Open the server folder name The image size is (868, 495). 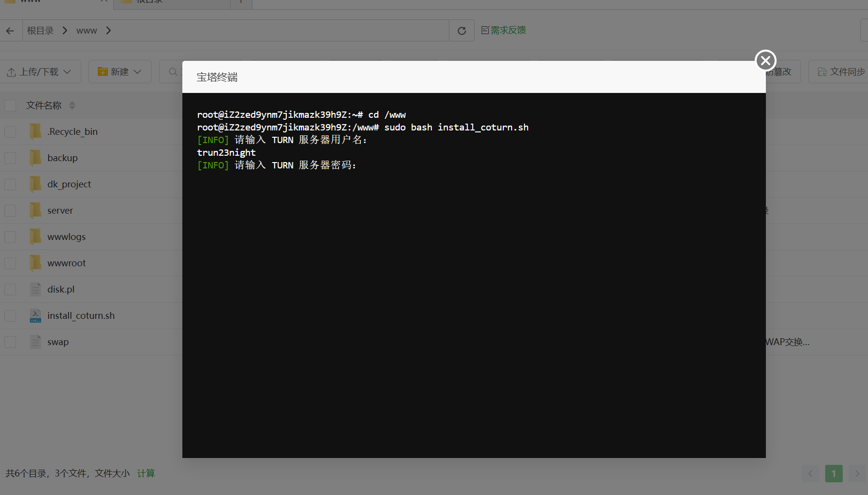tap(60, 211)
